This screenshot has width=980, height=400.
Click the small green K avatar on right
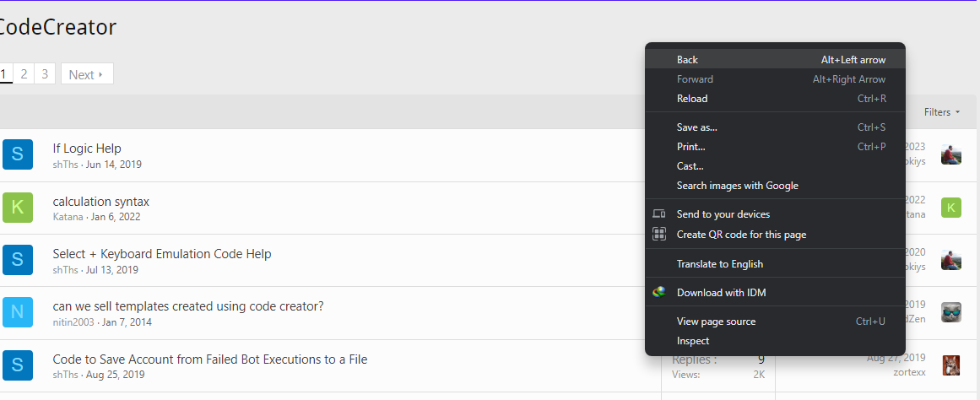click(951, 208)
